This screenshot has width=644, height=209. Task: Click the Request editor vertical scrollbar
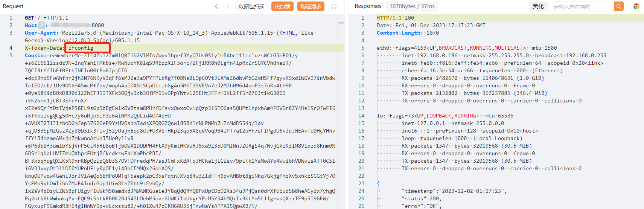341,111
